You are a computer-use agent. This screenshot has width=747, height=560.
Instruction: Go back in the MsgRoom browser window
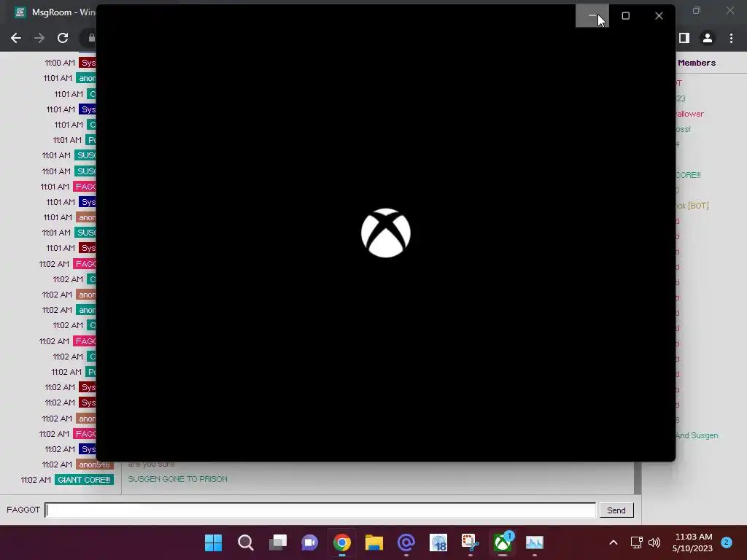[x=16, y=38]
